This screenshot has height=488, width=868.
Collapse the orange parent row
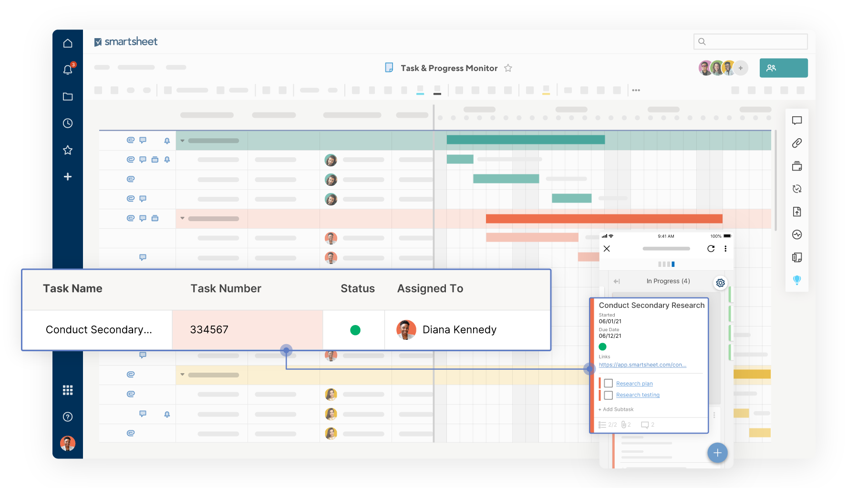[182, 218]
